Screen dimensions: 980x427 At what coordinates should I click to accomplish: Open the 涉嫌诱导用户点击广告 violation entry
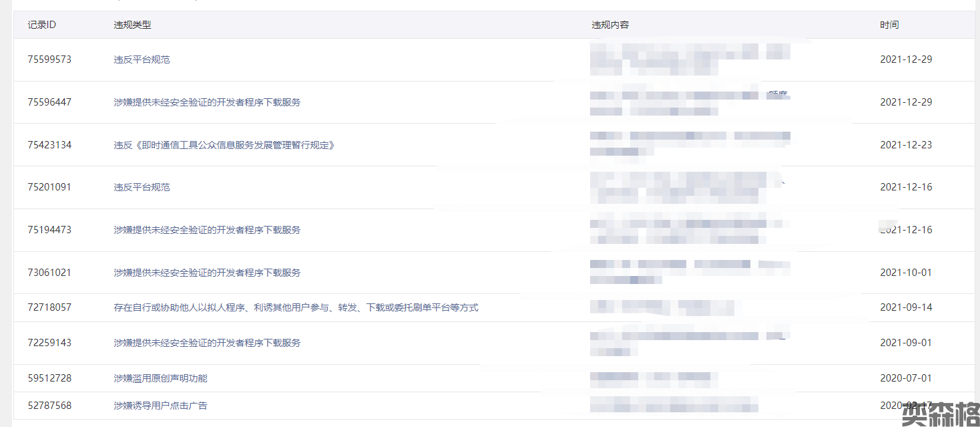pos(165,406)
